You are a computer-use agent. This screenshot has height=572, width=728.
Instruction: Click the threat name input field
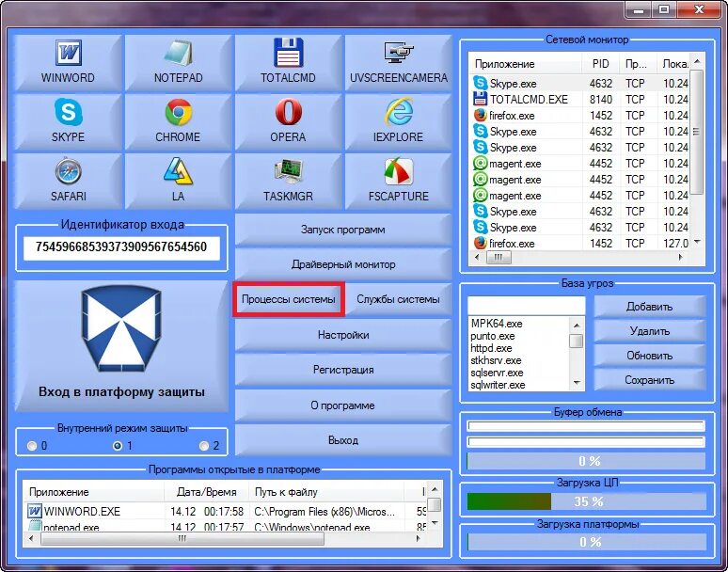click(x=527, y=306)
